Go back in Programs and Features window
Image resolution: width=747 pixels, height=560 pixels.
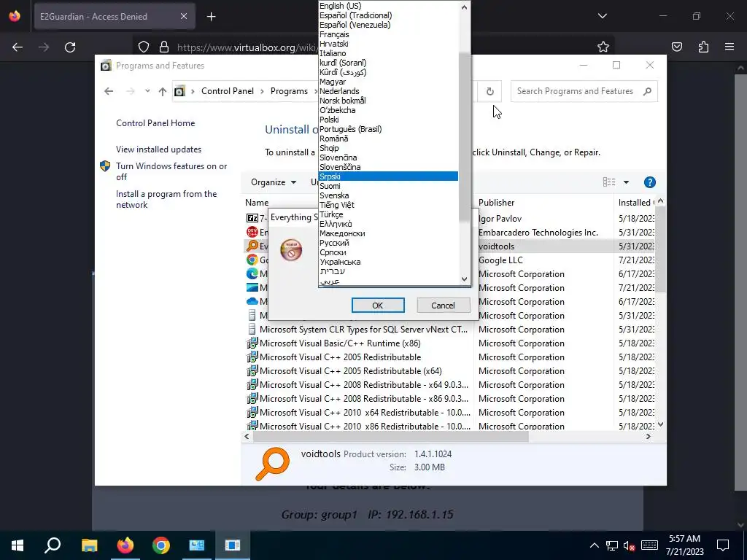[x=109, y=91]
